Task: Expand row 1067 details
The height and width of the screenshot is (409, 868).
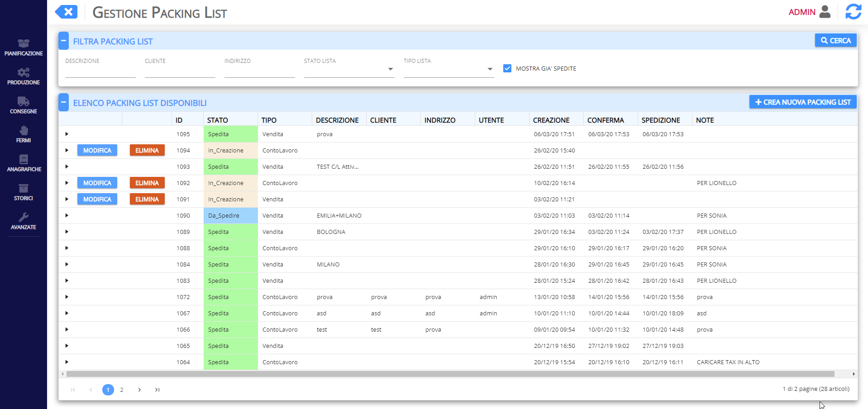Action: [67, 313]
